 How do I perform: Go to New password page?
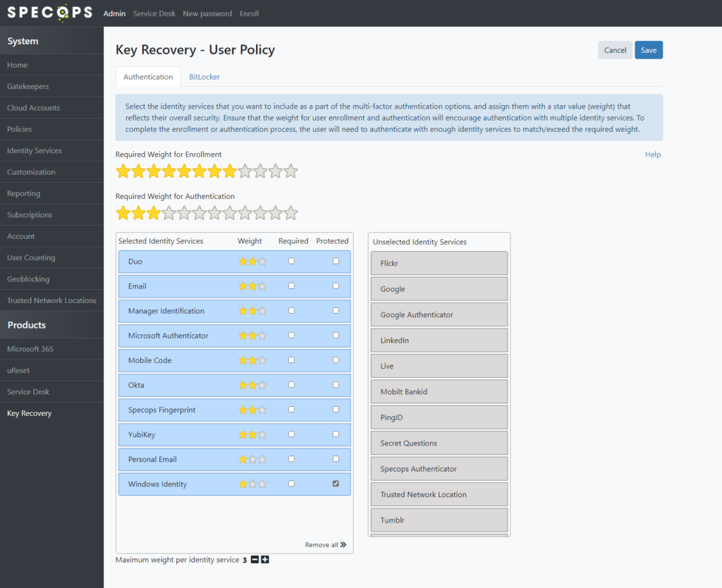coord(207,14)
